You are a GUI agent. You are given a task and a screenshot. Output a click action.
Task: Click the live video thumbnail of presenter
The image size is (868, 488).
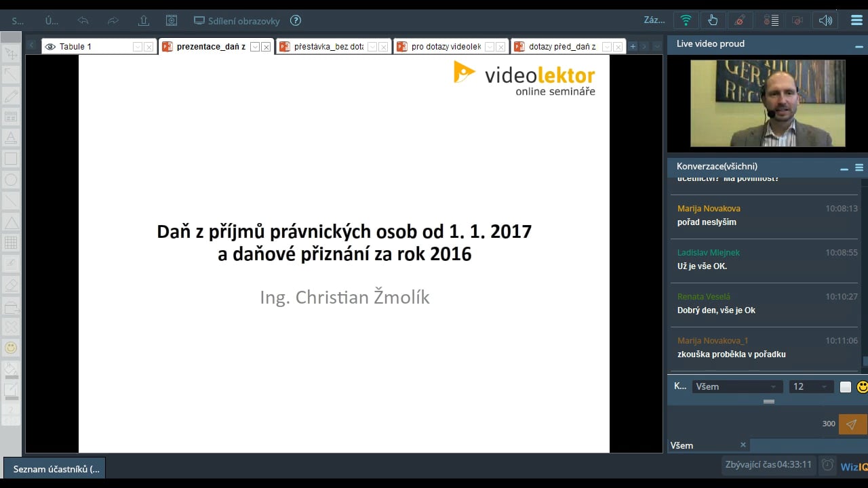click(x=768, y=103)
